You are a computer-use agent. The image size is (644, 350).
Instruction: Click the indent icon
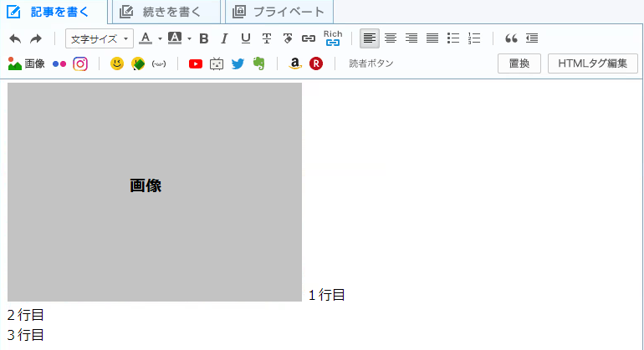[x=532, y=38]
